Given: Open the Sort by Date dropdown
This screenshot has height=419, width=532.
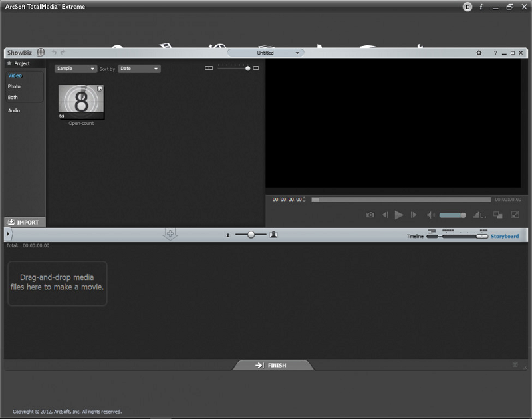Looking at the screenshot, I should 139,69.
